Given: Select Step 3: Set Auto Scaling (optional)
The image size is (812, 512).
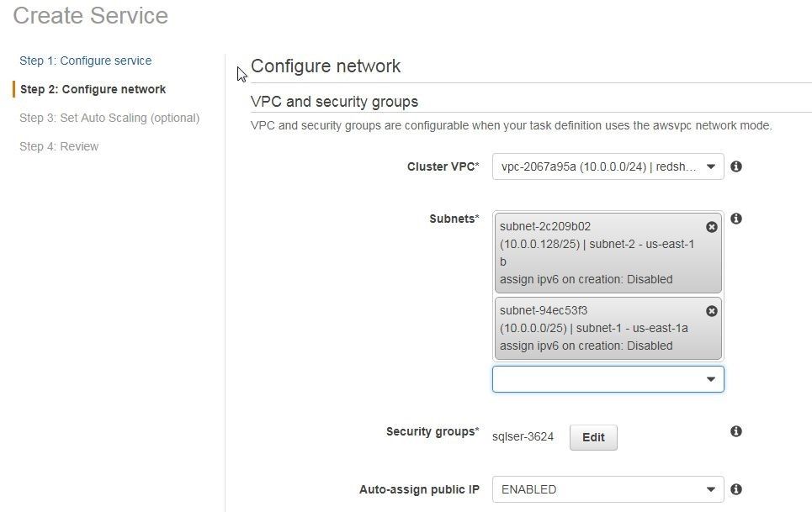Looking at the screenshot, I should pos(109,118).
